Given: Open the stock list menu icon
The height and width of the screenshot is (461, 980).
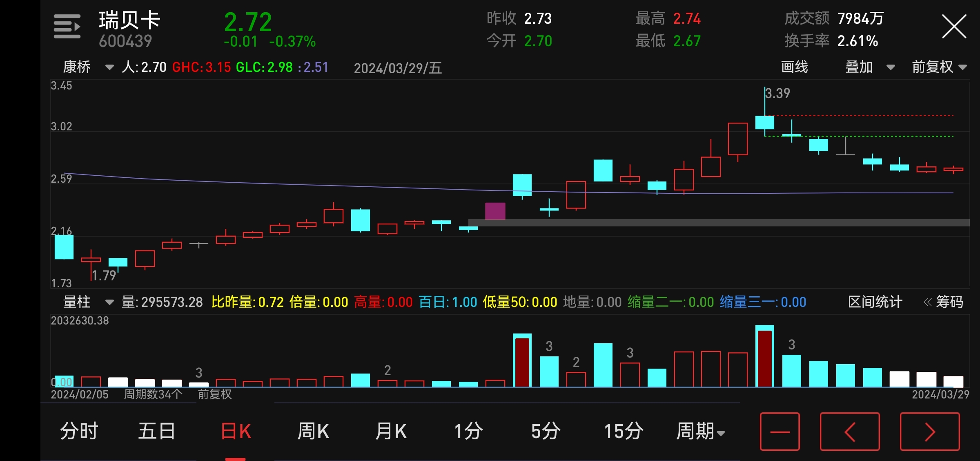Looking at the screenshot, I should point(67,27).
